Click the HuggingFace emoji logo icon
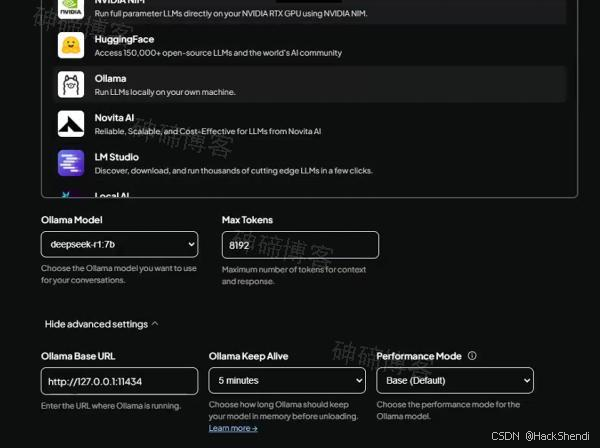The image size is (600, 448). pyautogui.click(x=71, y=45)
